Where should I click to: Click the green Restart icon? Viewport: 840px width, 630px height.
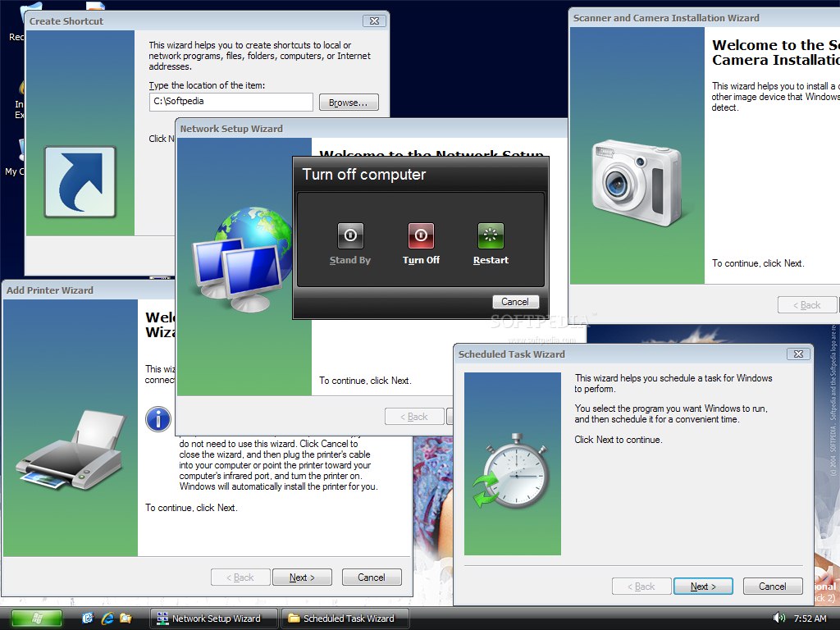pos(491,235)
